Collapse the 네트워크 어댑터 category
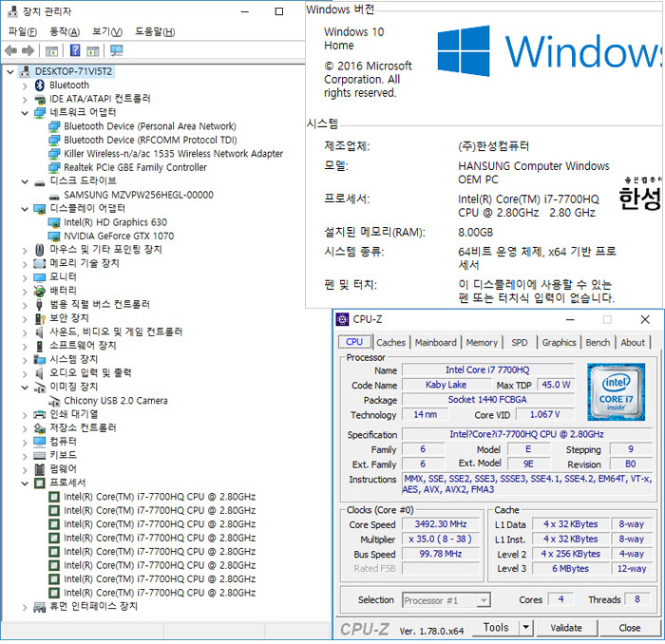 [x=25, y=113]
